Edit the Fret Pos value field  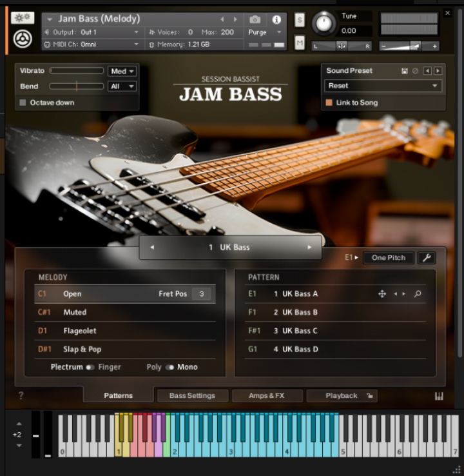pos(202,294)
